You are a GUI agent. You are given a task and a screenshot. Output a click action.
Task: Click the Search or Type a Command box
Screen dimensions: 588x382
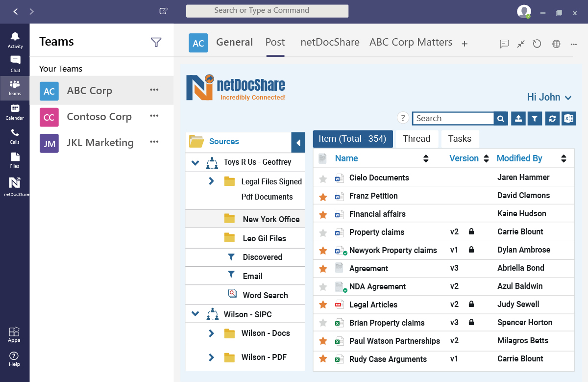point(267,11)
